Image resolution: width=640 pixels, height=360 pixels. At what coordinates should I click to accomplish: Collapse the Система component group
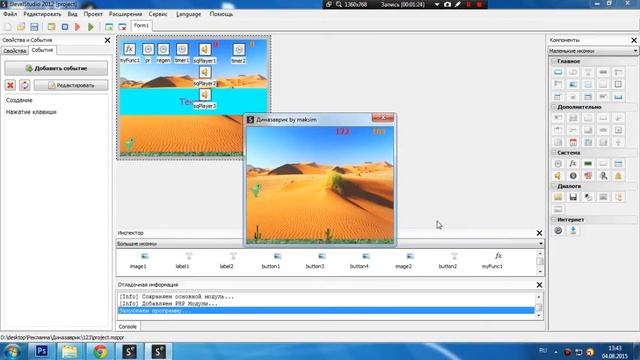tap(553, 153)
